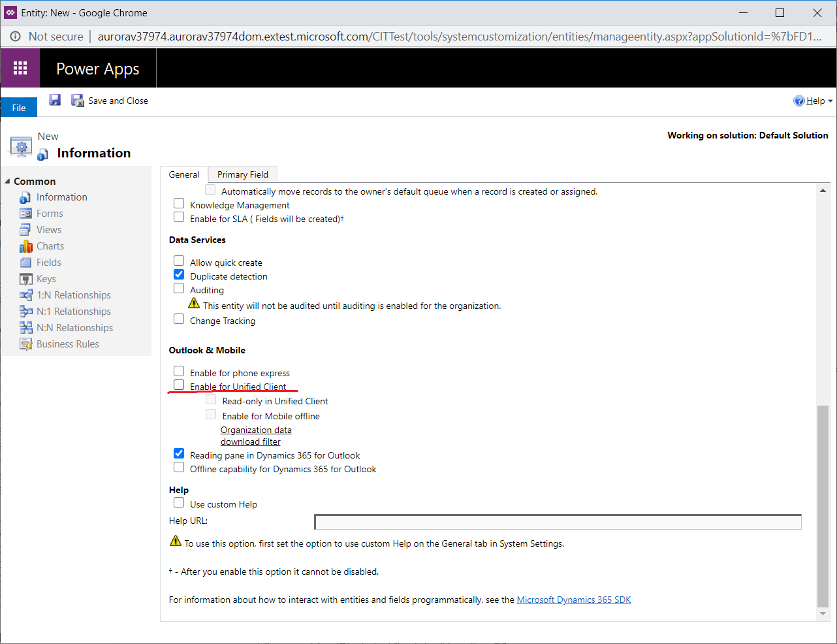Open 1:N Relationships in the navigation
Viewport: 837px width, 644px height.
click(74, 295)
